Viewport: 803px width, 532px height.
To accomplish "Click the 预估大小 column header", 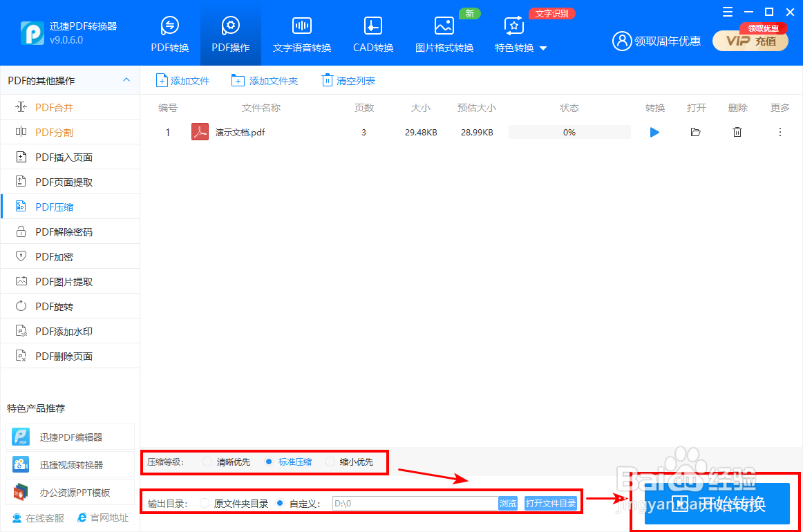I will (477, 108).
